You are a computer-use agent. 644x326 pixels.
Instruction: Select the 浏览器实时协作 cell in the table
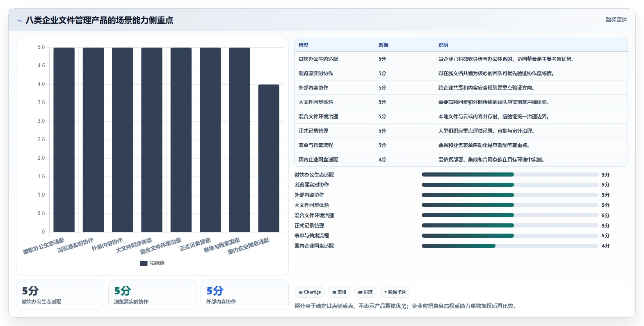pyautogui.click(x=316, y=73)
